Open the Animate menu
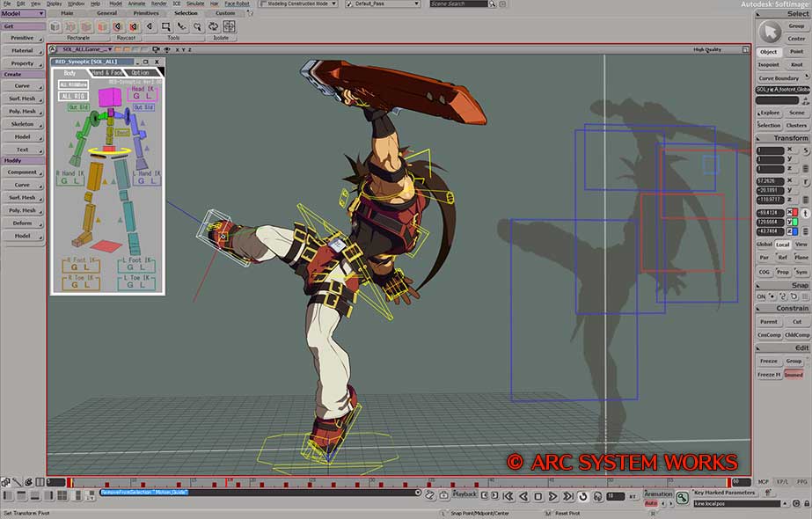 [x=136, y=4]
